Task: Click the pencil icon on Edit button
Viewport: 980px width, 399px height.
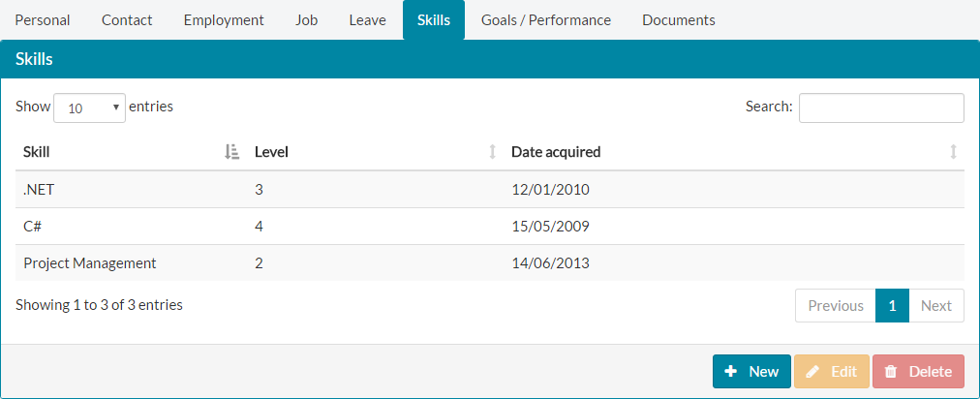Action: click(812, 372)
